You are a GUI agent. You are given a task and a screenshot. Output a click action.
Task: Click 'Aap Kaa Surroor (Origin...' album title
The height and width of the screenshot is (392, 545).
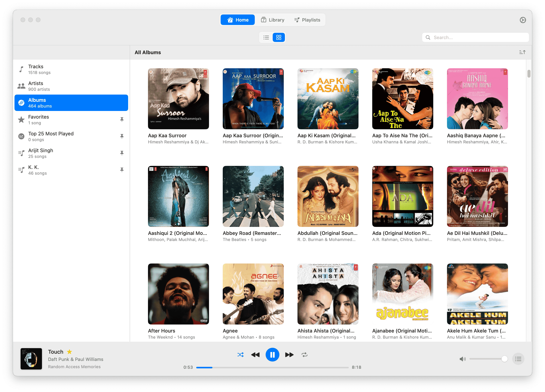pos(253,136)
